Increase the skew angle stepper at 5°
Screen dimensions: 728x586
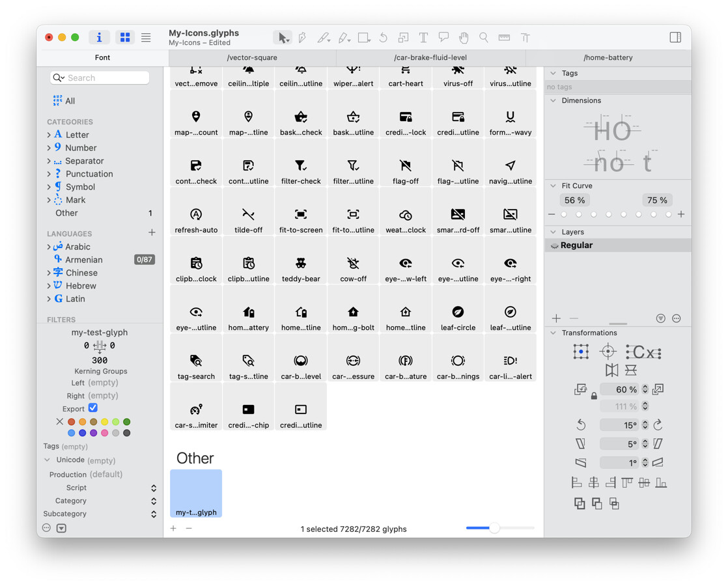click(x=645, y=441)
